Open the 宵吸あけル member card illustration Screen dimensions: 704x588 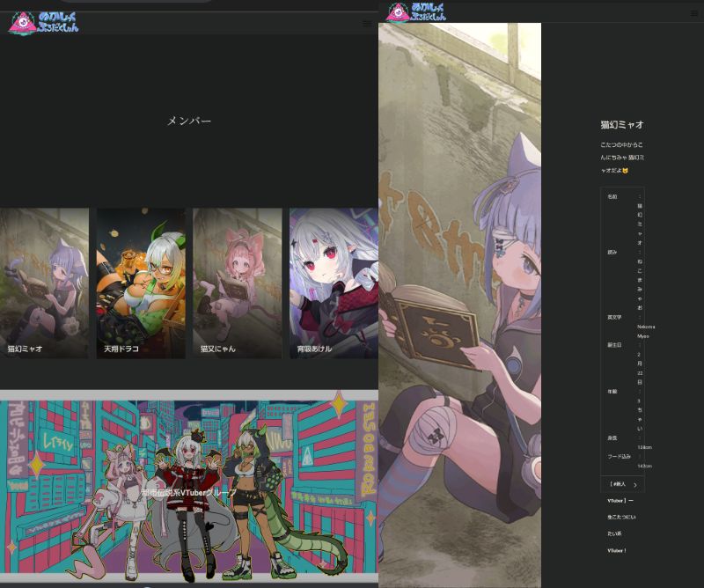[334, 273]
